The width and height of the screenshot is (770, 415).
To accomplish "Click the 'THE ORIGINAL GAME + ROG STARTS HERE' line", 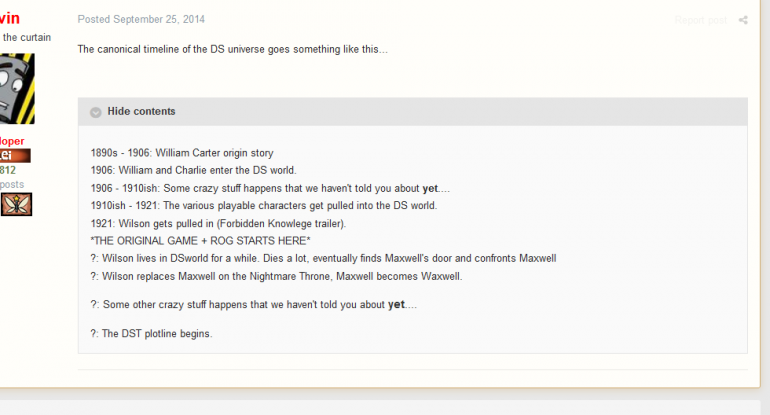I will [x=200, y=241].
